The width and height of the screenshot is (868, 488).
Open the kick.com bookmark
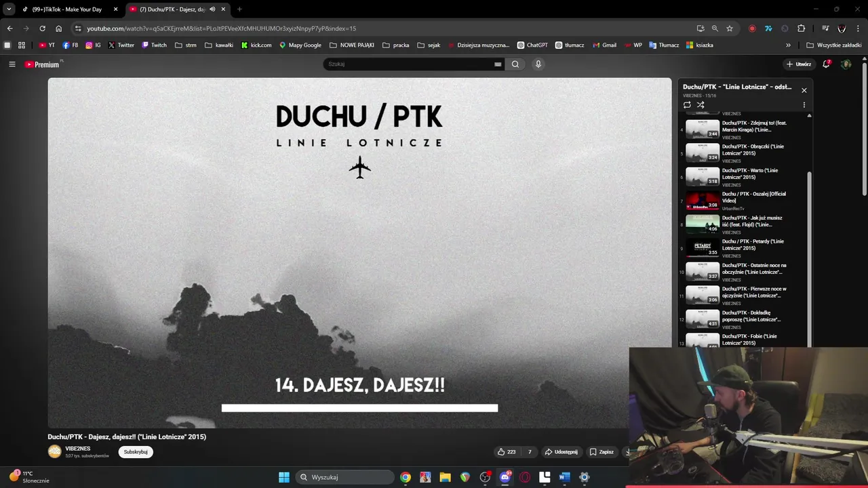tap(256, 45)
